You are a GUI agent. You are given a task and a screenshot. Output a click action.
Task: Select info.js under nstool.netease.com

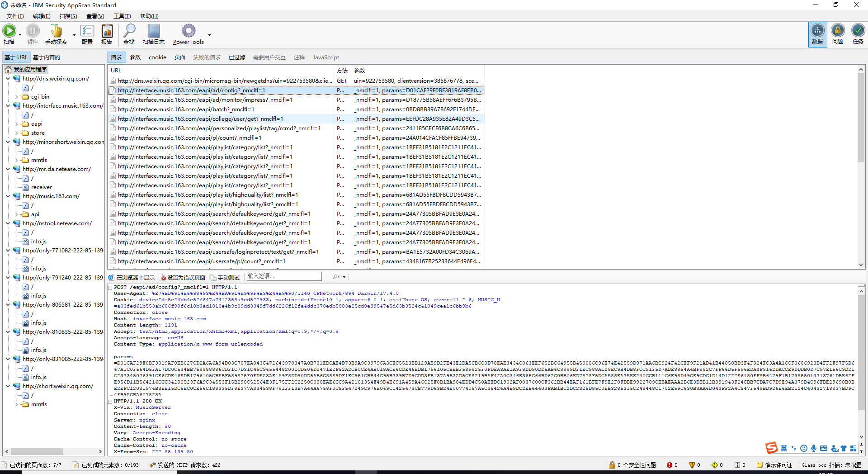38,242
